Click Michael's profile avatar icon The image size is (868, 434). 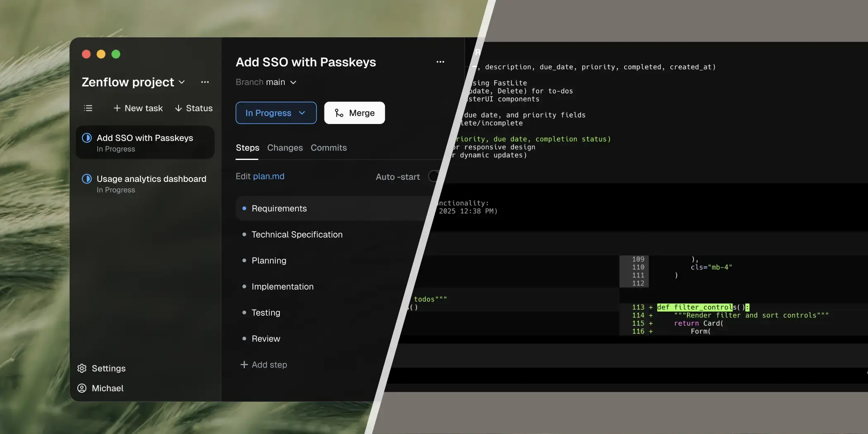[x=82, y=388]
